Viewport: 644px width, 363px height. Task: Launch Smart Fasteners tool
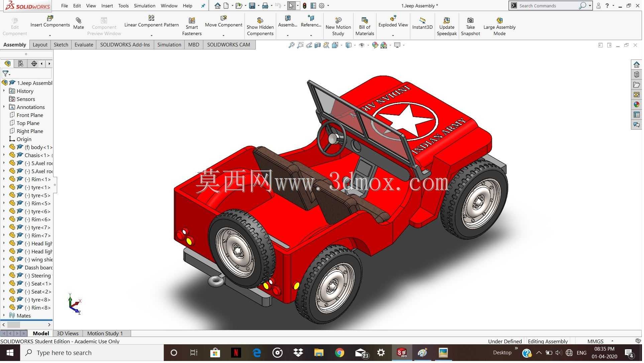point(192,27)
